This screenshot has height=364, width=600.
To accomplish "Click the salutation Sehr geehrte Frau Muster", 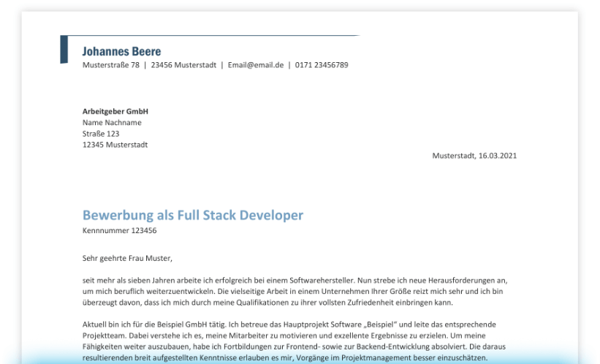I will coord(126,257).
